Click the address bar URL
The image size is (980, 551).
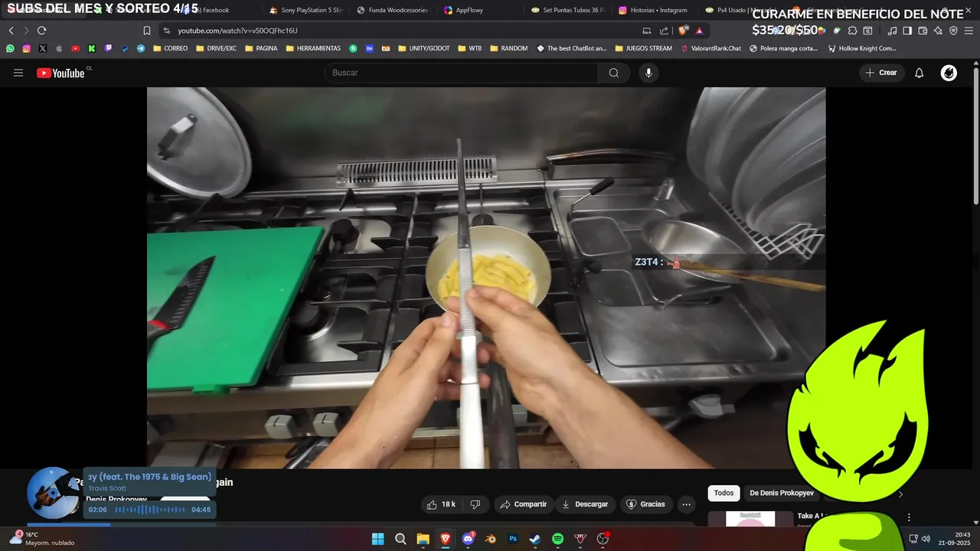(x=237, y=31)
